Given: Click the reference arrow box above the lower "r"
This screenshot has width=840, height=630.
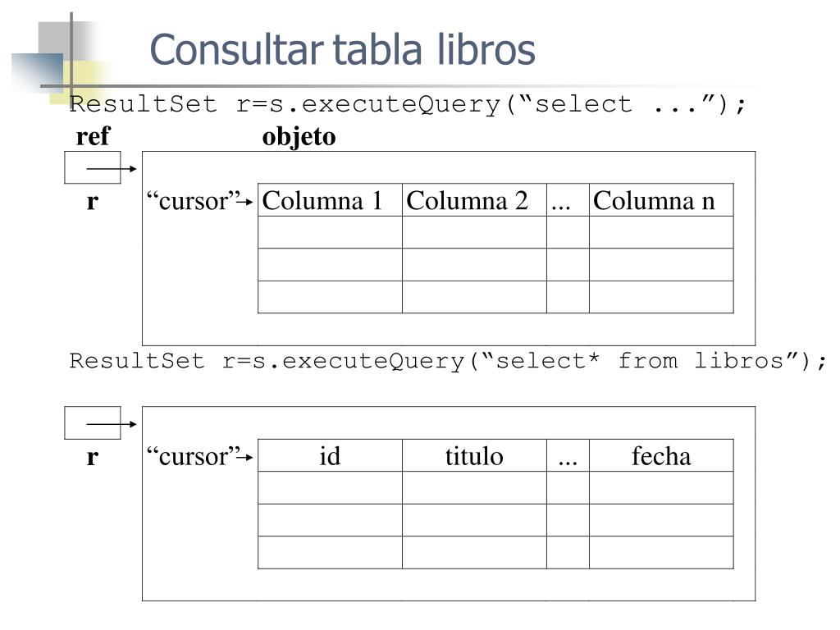Looking at the screenshot, I should [93, 422].
